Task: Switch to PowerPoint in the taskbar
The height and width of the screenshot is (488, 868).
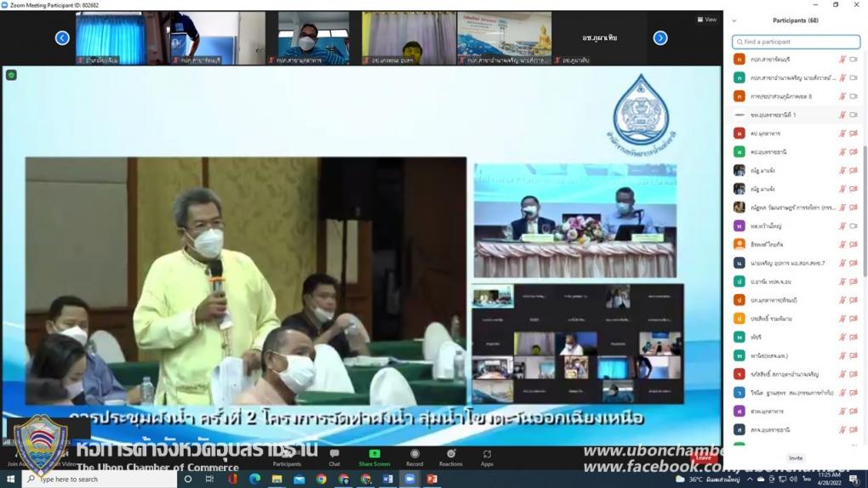Action: pyautogui.click(x=431, y=479)
